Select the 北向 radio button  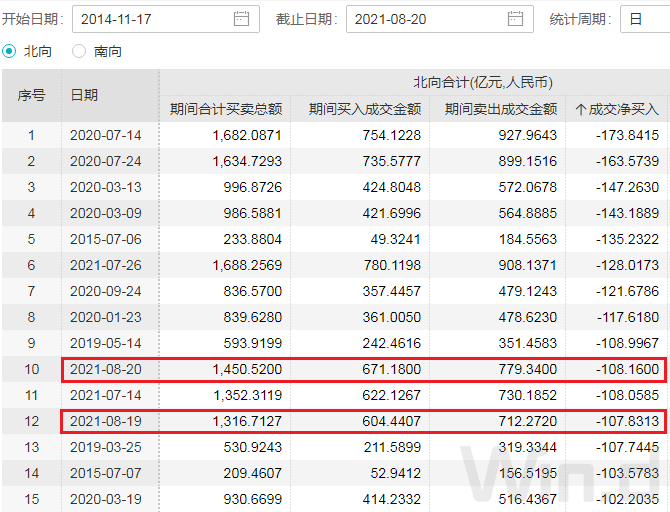(x=10, y=51)
